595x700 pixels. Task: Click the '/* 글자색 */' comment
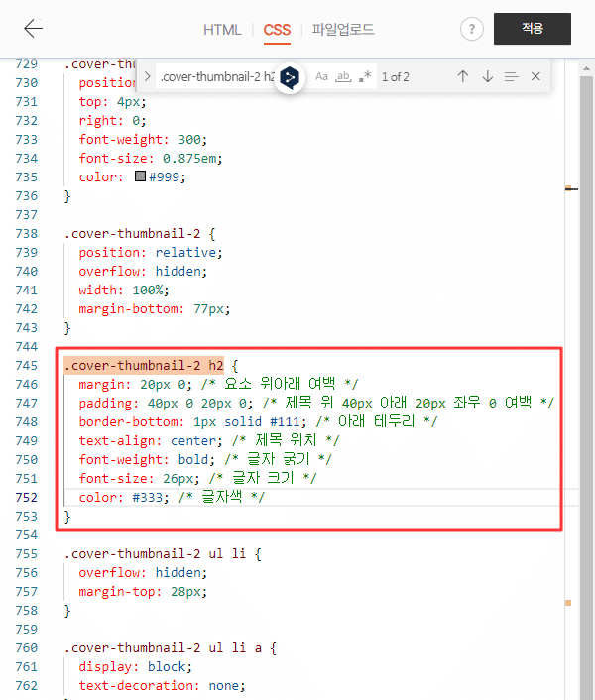pos(222,497)
